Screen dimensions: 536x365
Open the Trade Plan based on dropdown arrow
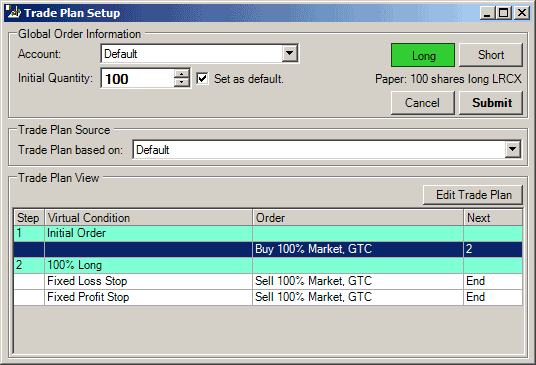tap(512, 149)
